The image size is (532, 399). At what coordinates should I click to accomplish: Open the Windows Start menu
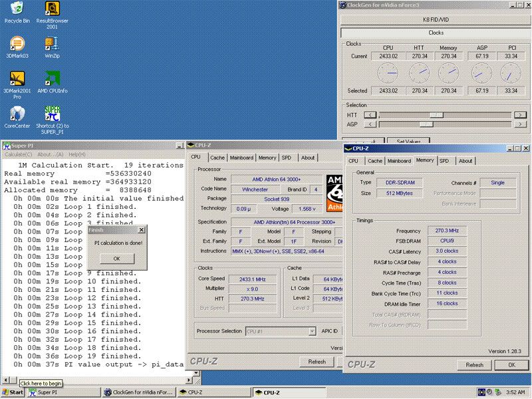(12, 392)
